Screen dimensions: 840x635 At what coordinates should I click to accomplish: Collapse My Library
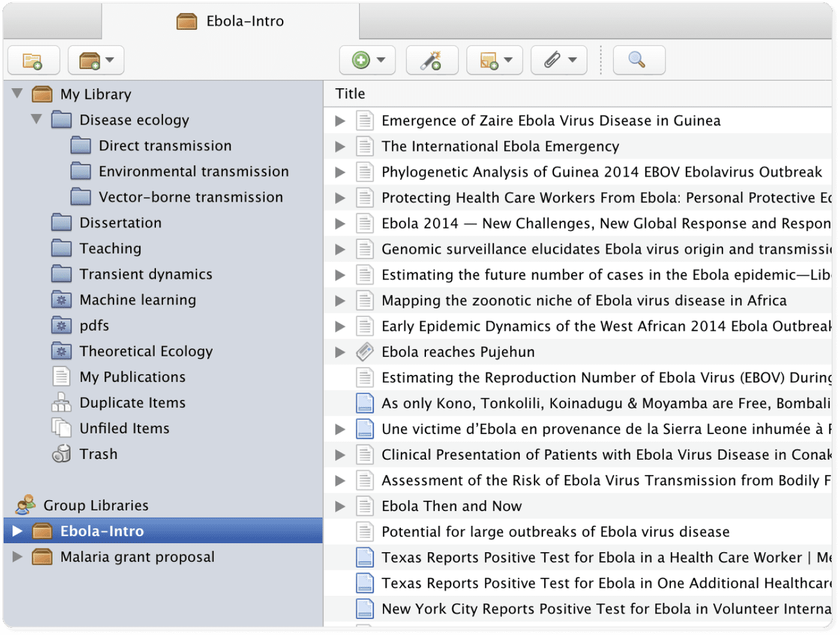(x=16, y=94)
